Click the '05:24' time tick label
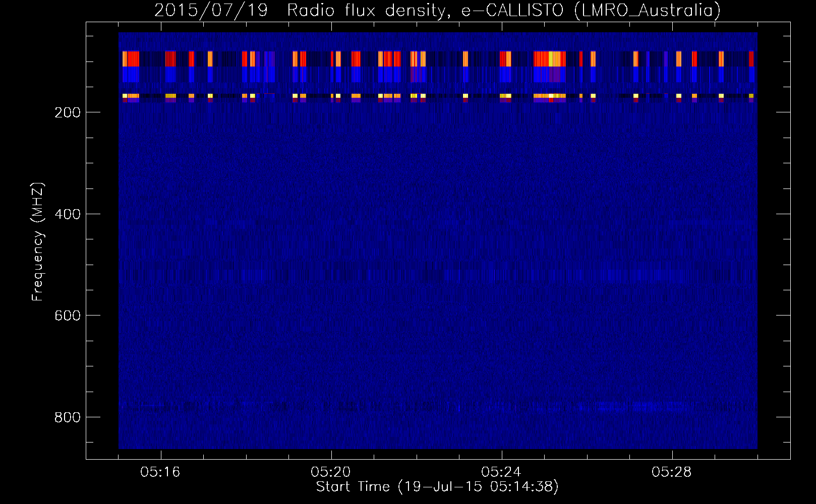Screen dimensions: 816x504 click(x=501, y=472)
